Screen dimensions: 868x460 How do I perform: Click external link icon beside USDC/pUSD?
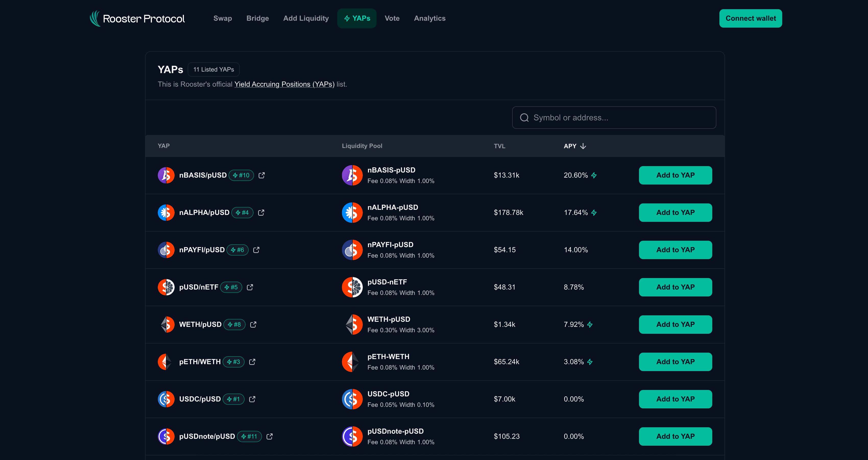point(252,399)
